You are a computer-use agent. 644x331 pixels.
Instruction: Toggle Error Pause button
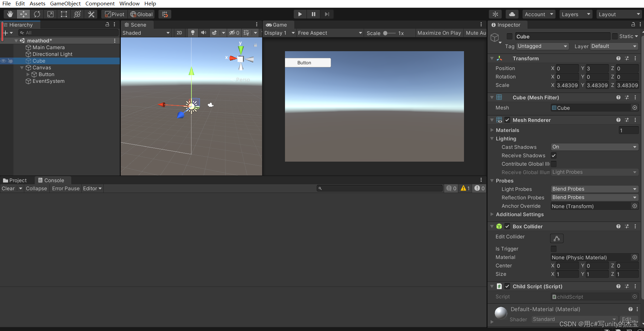pyautogui.click(x=66, y=189)
